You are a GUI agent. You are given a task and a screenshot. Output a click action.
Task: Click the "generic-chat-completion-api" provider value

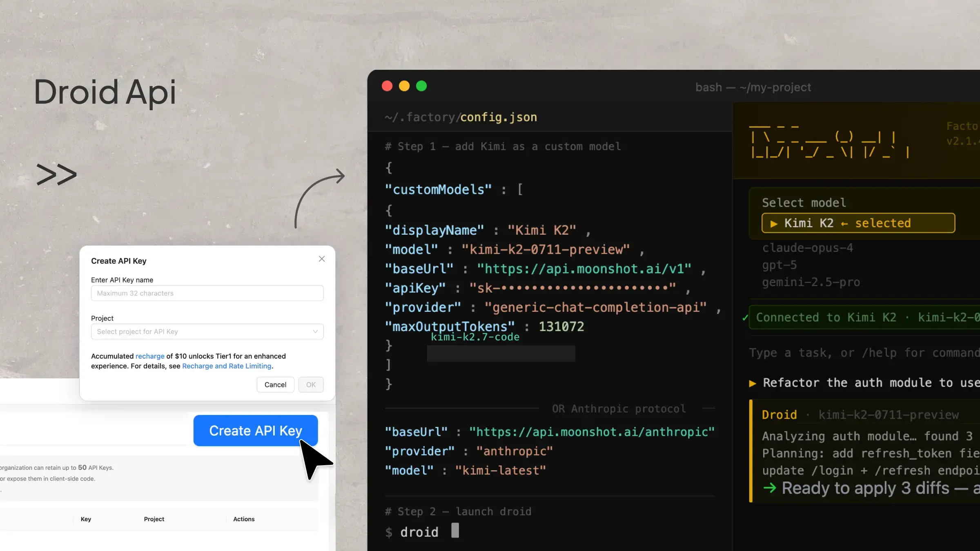pyautogui.click(x=596, y=307)
